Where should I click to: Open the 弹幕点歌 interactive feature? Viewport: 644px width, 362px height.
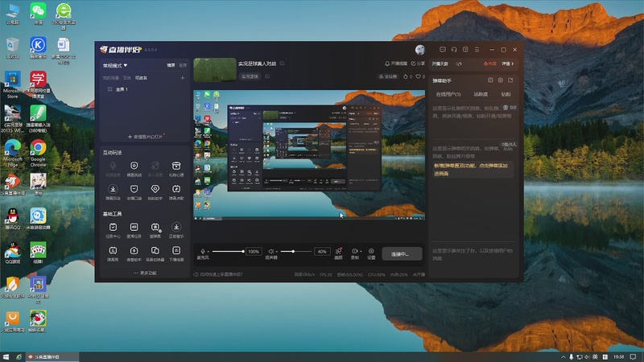click(x=176, y=192)
